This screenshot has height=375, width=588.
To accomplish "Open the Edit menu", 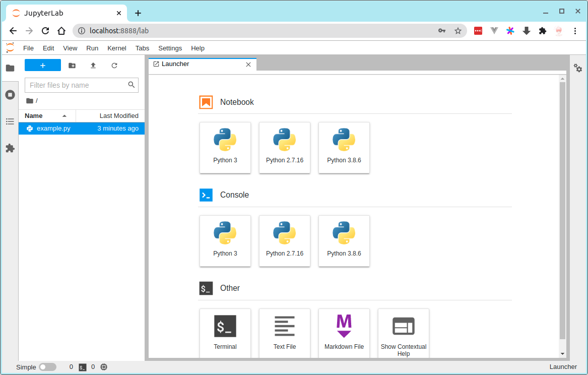I will 48,48.
